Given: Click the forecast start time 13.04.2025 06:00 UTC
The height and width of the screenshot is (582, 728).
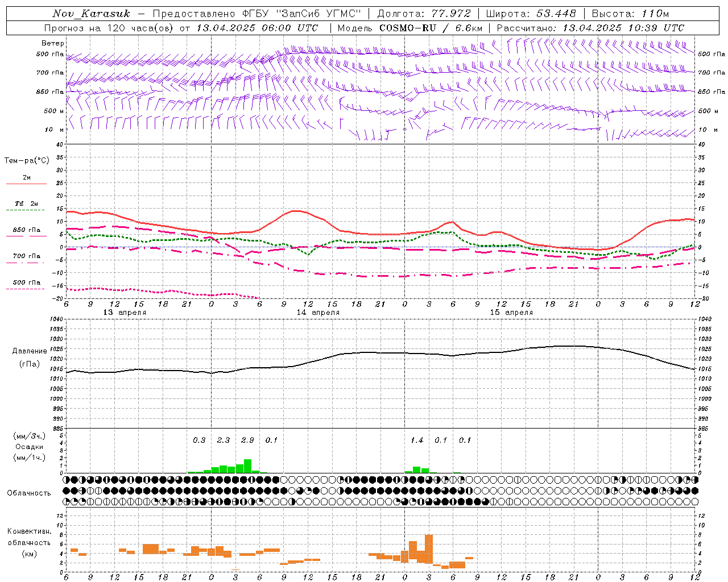Looking at the screenshot, I should [x=257, y=28].
